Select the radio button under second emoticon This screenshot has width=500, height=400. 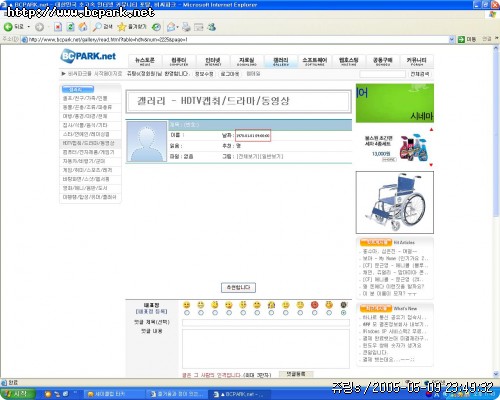coord(201,313)
